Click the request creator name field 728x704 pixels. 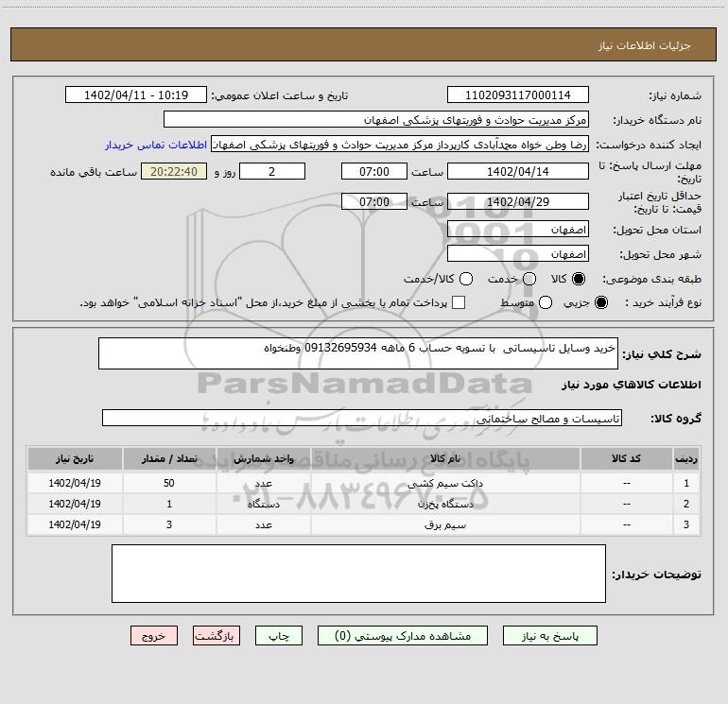point(400,145)
